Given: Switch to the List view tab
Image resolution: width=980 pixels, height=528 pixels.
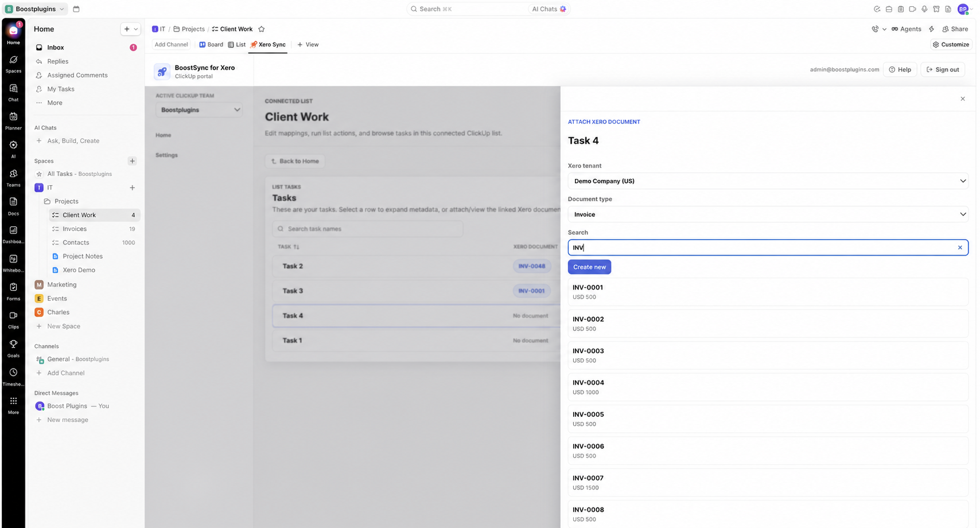Looking at the screenshot, I should [x=237, y=45].
